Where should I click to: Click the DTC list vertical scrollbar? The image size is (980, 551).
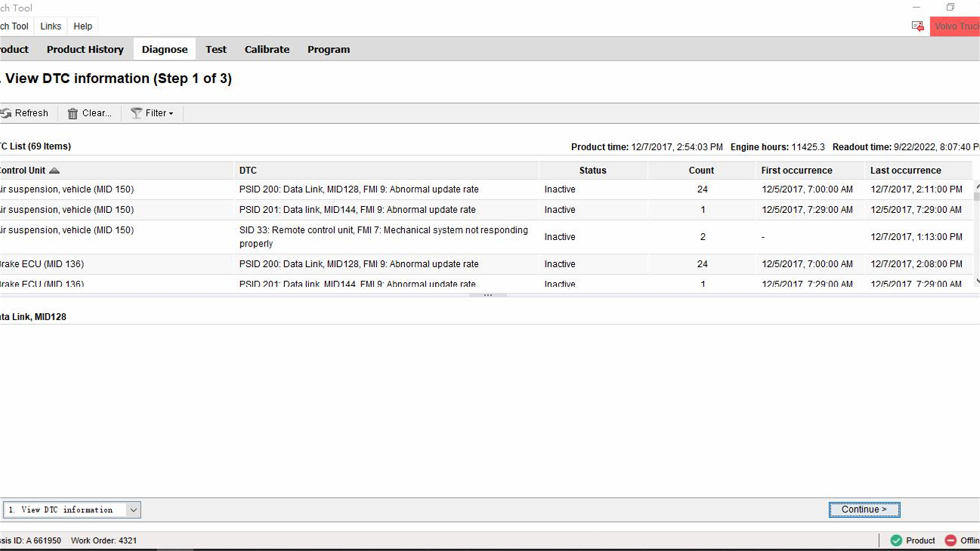coord(976,235)
